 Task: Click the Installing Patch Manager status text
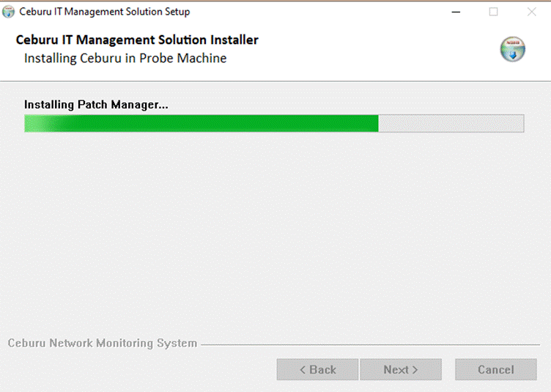[x=96, y=105]
